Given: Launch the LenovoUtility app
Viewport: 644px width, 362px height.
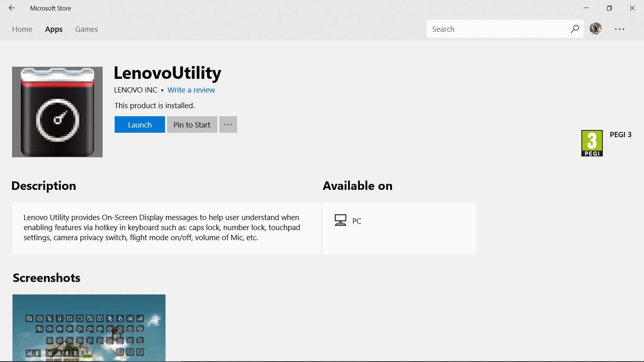Looking at the screenshot, I should pos(140,125).
